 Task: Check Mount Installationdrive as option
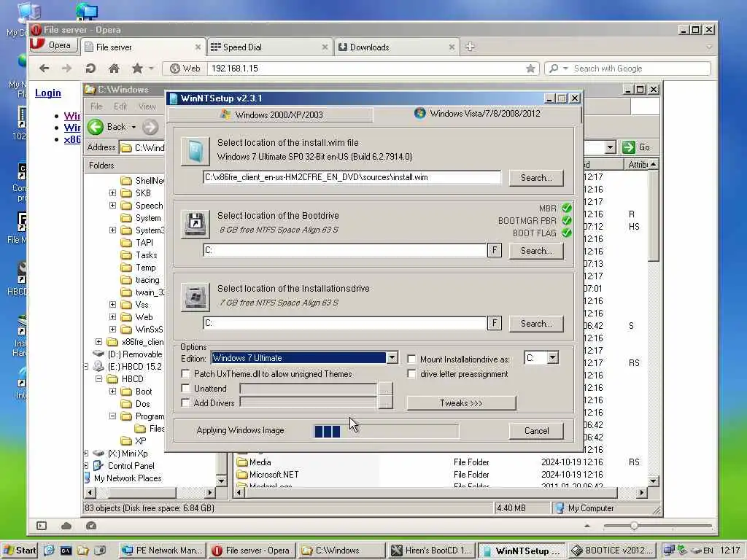click(x=411, y=359)
